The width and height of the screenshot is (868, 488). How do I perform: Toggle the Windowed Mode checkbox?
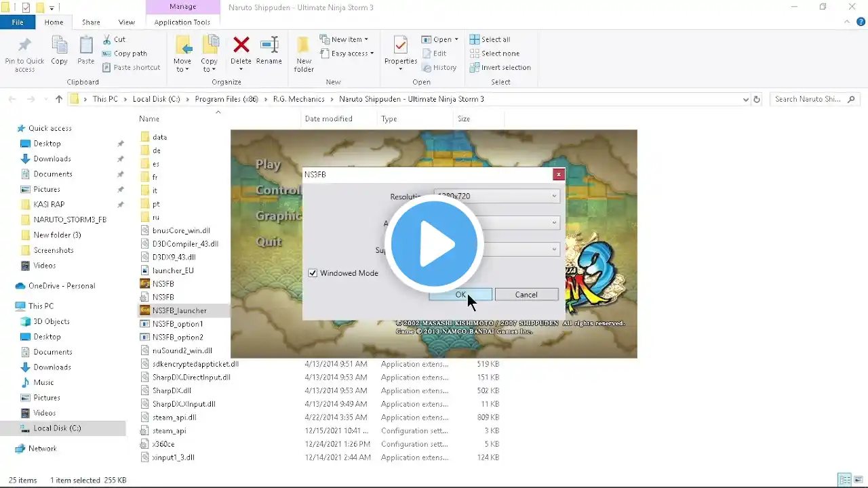[x=313, y=273]
